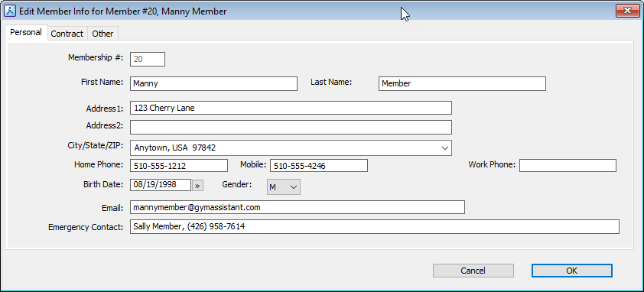The height and width of the screenshot is (292, 644).
Task: Click the Birth Date text field
Action: point(161,185)
